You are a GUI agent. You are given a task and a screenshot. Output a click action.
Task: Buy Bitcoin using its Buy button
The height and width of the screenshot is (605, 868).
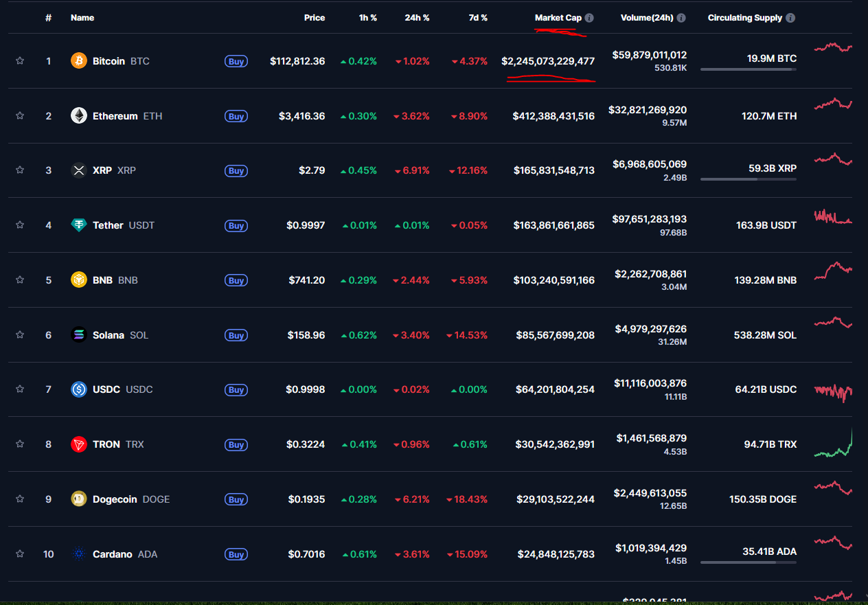pyautogui.click(x=236, y=61)
